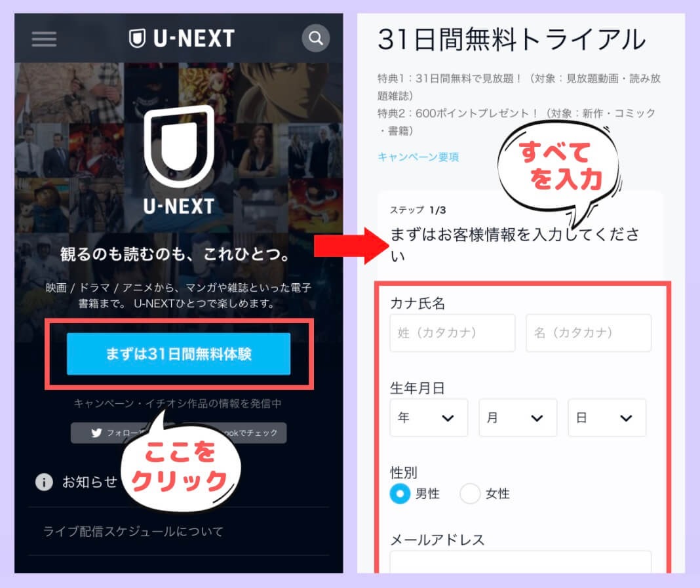Viewport: 700px width, 588px height.
Task: Click the search magnifier icon
Action: 316,39
